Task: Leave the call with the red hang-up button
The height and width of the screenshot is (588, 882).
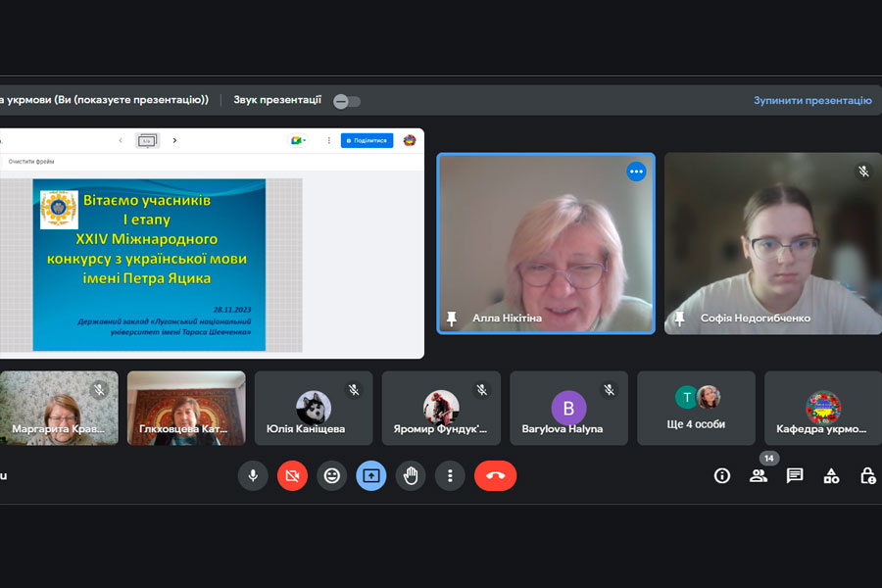Action: (495, 476)
